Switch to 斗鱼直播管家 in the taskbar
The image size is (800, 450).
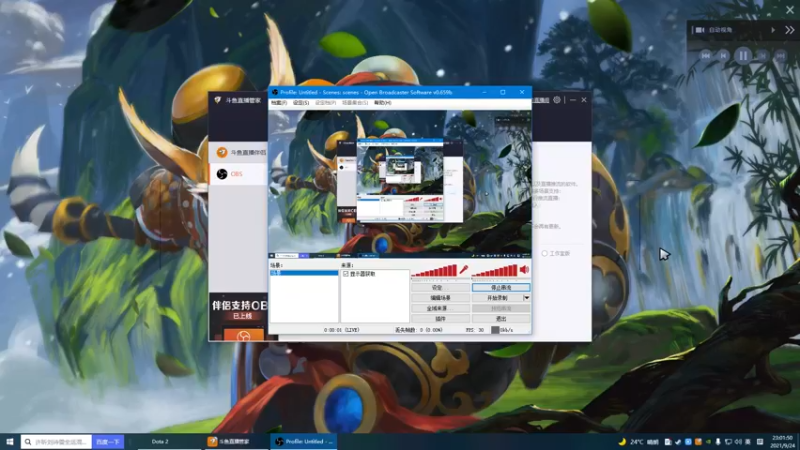point(235,442)
